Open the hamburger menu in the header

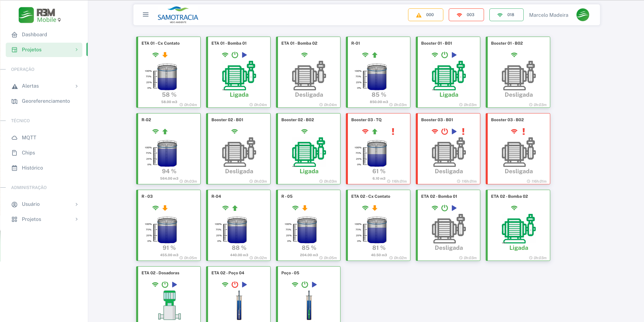(x=146, y=14)
